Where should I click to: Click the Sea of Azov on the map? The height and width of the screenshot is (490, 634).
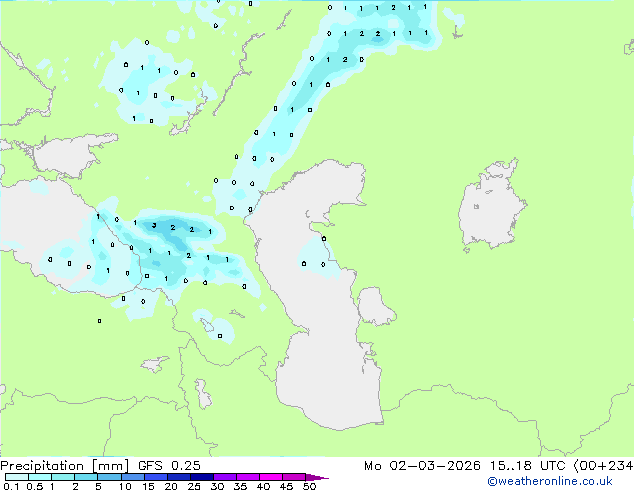pyautogui.click(x=71, y=155)
